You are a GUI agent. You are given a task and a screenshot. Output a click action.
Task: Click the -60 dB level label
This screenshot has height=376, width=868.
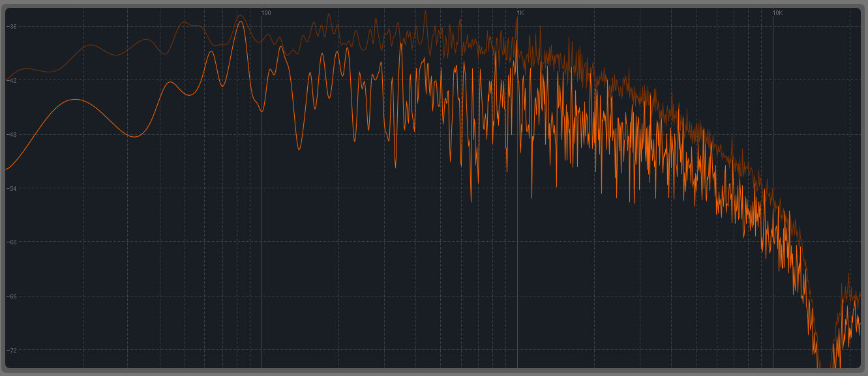[12, 242]
